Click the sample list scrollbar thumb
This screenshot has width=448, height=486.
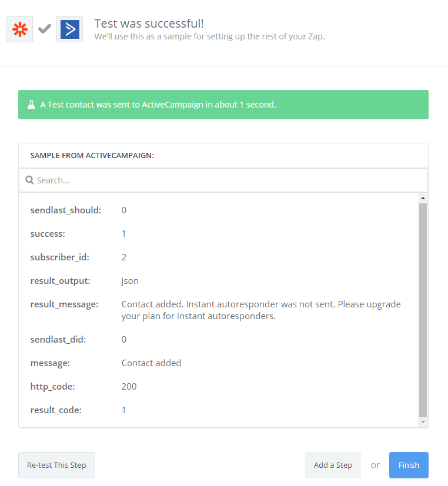point(423,310)
